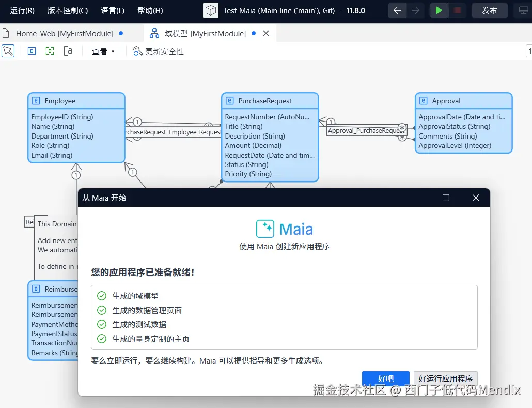Add an annotation from toolbar
The image size is (532, 408).
click(x=68, y=51)
